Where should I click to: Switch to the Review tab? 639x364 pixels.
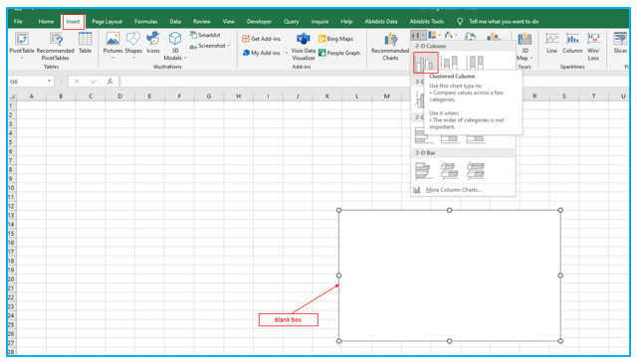[202, 22]
